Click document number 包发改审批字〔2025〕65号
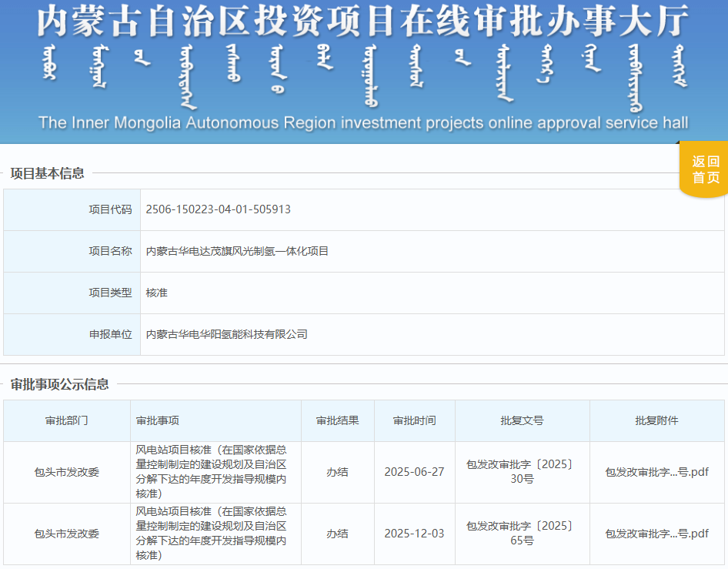 [522, 533]
